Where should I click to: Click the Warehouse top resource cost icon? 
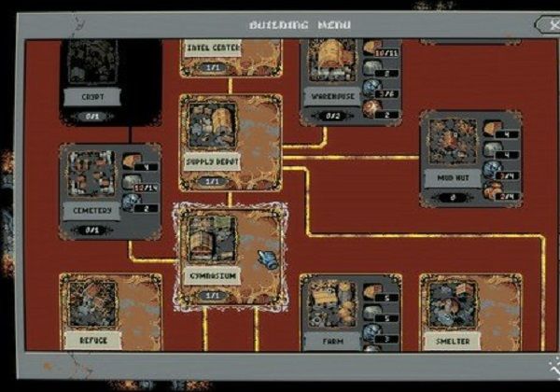point(372,48)
